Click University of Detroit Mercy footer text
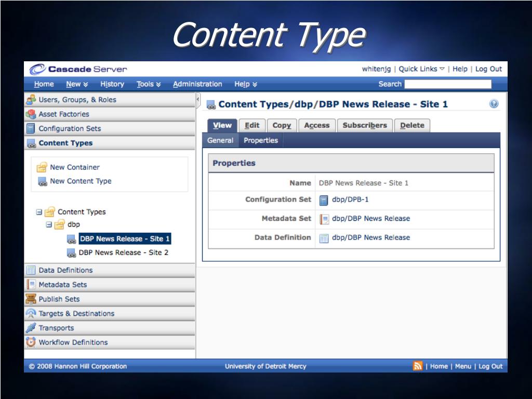This screenshot has height=399, width=532. tap(265, 366)
